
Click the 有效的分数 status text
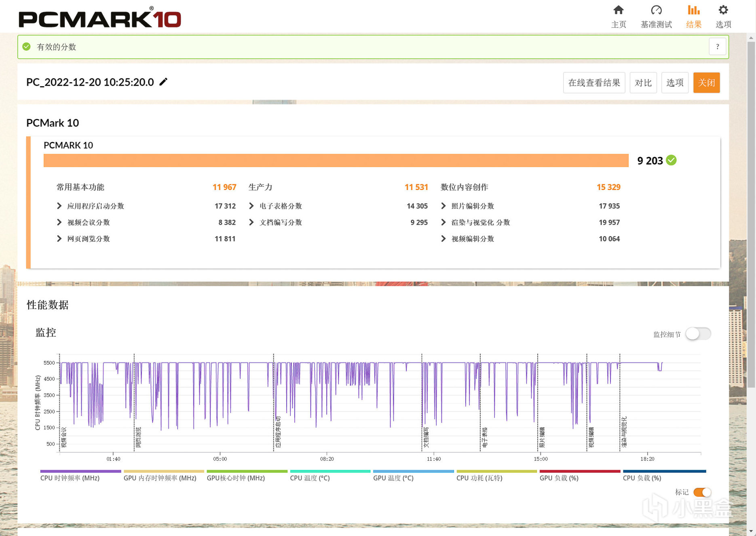click(x=57, y=47)
